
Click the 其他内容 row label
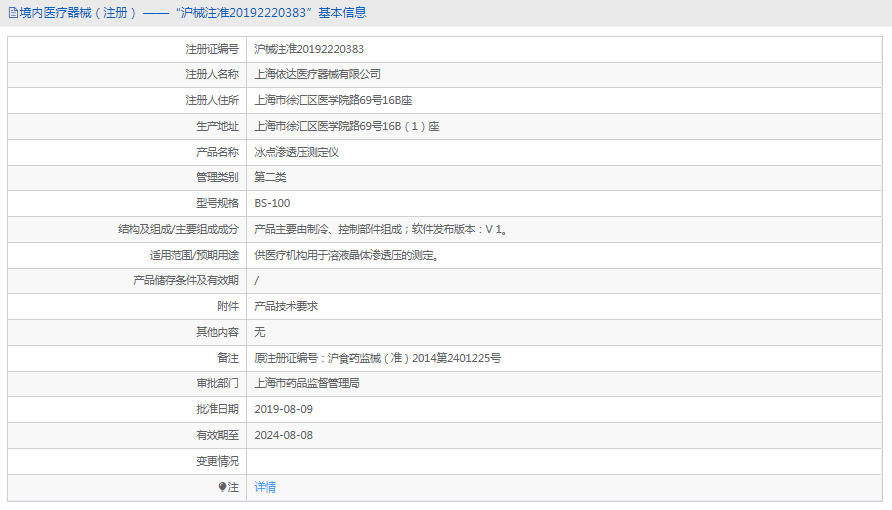click(x=217, y=332)
